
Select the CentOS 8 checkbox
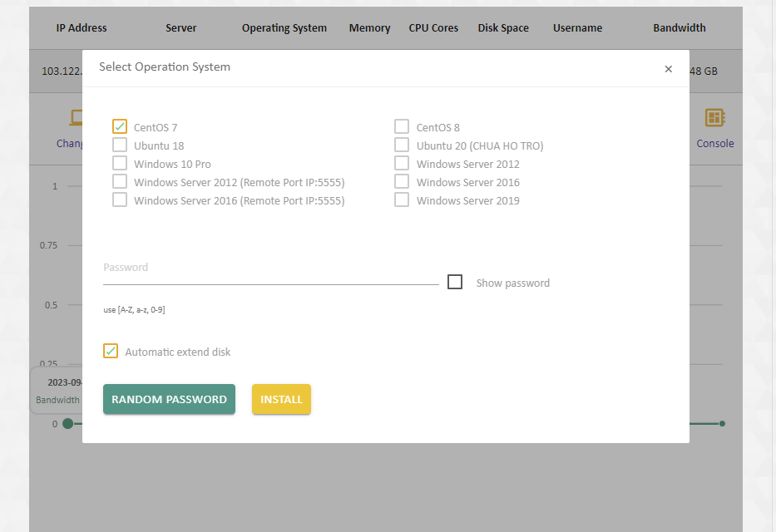click(402, 127)
